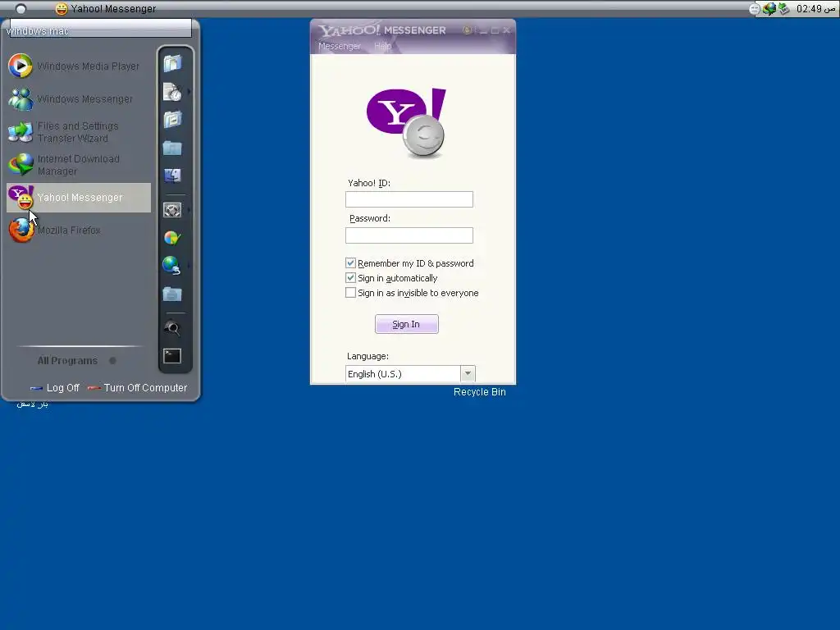The image size is (840, 630).
Task: Close the Yahoo Messenger window
Action: click(506, 30)
